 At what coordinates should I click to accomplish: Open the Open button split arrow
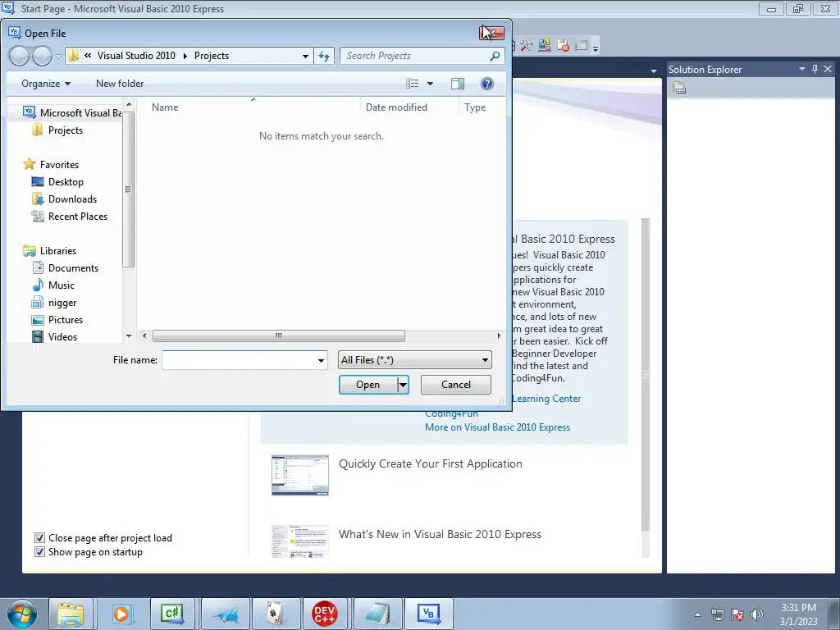[403, 385]
